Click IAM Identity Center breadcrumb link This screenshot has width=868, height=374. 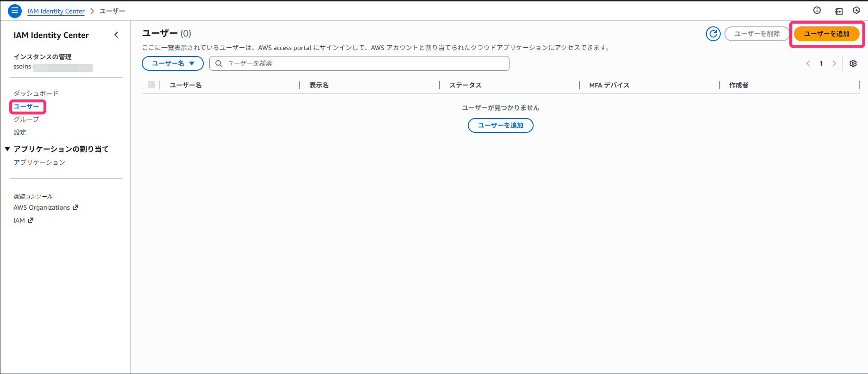[56, 11]
